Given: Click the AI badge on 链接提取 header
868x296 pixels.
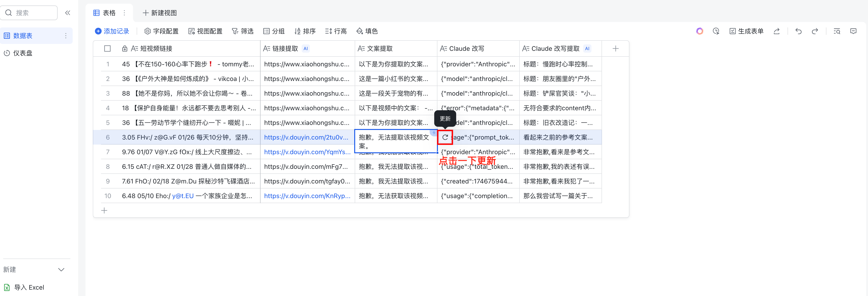Looking at the screenshot, I should (x=306, y=48).
